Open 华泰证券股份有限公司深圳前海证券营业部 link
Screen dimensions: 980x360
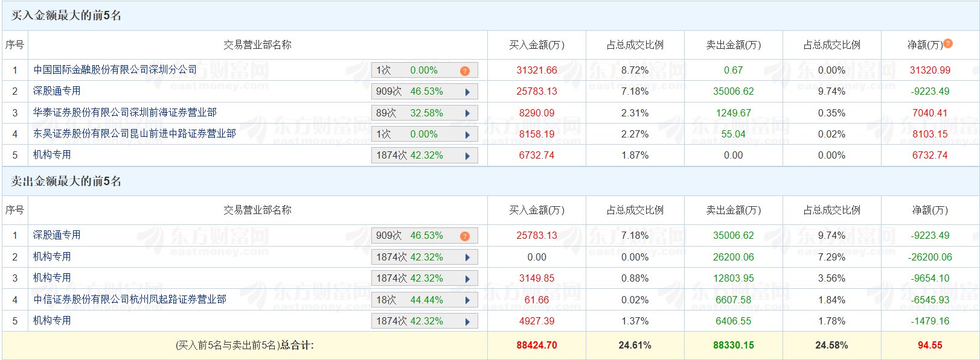124,113
